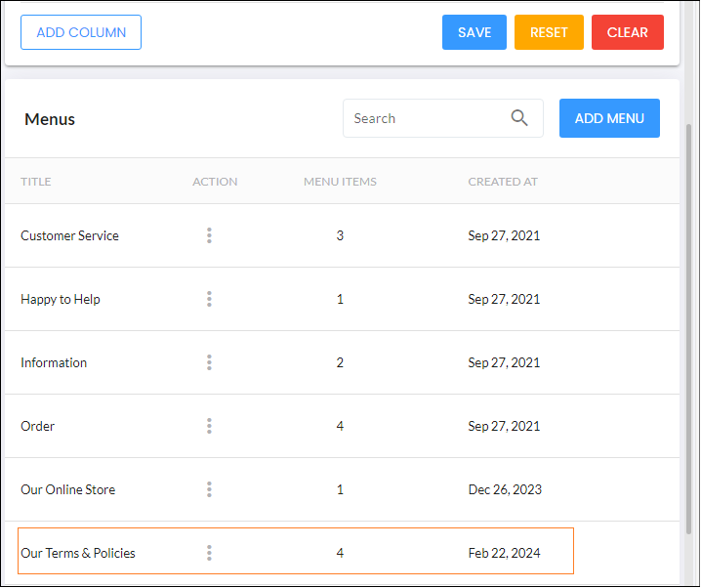
Task: Select the Customer Service menu title
Action: point(69,235)
